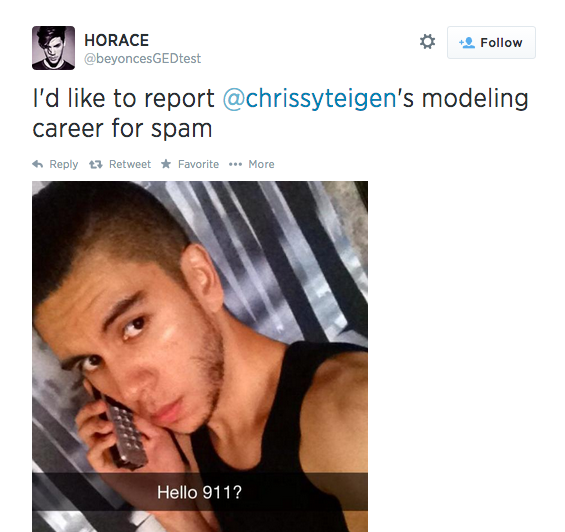The width and height of the screenshot is (565, 532).
Task: Open HORACE's profile avatar picture
Action: click(x=53, y=48)
